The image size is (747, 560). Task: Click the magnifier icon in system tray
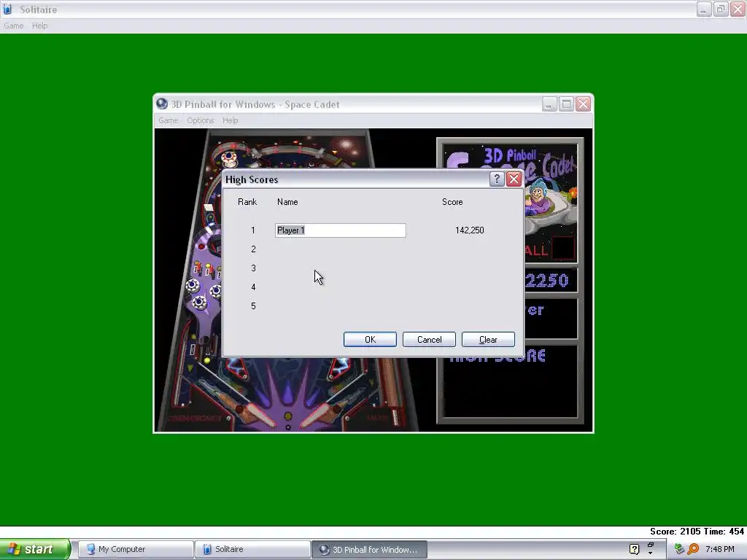coord(693,549)
